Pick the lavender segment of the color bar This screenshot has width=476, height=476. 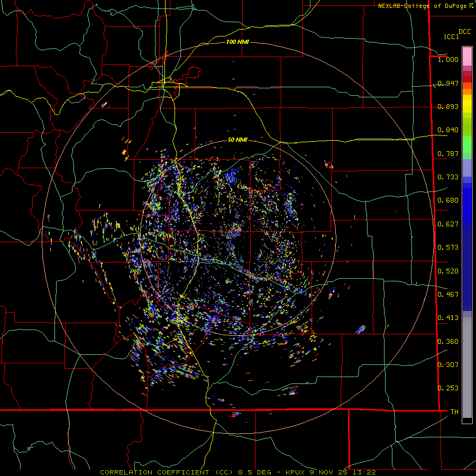pos(467,168)
